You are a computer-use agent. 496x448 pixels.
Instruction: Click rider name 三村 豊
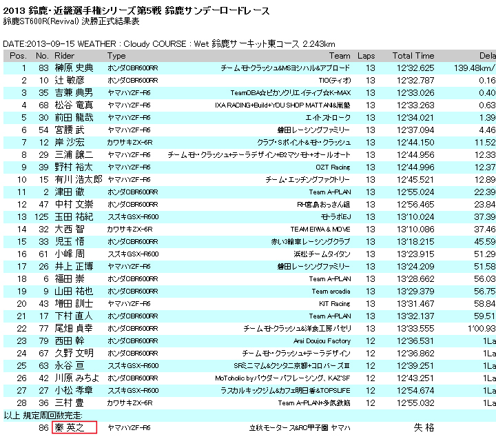[x=70, y=403]
